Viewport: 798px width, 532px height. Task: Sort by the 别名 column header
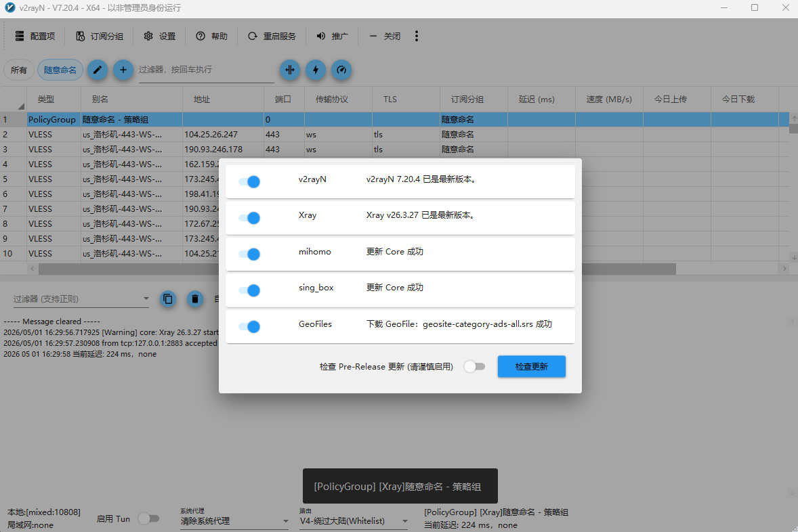tap(131, 99)
